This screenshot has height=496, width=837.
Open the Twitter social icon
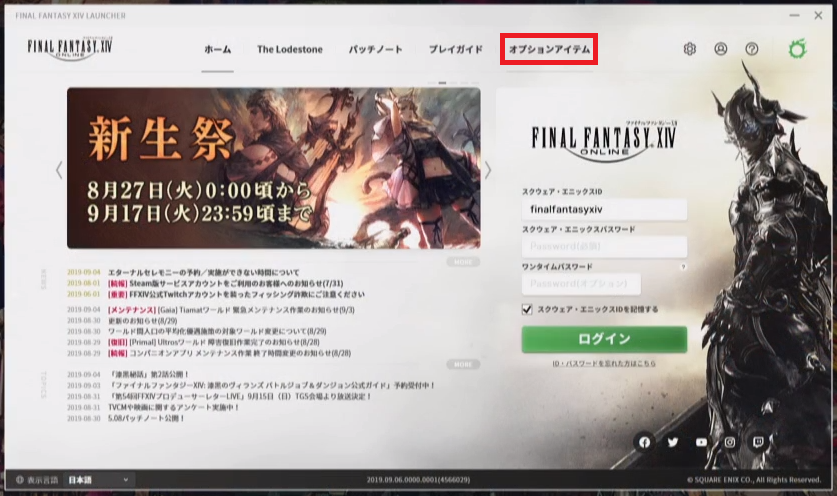click(x=673, y=442)
